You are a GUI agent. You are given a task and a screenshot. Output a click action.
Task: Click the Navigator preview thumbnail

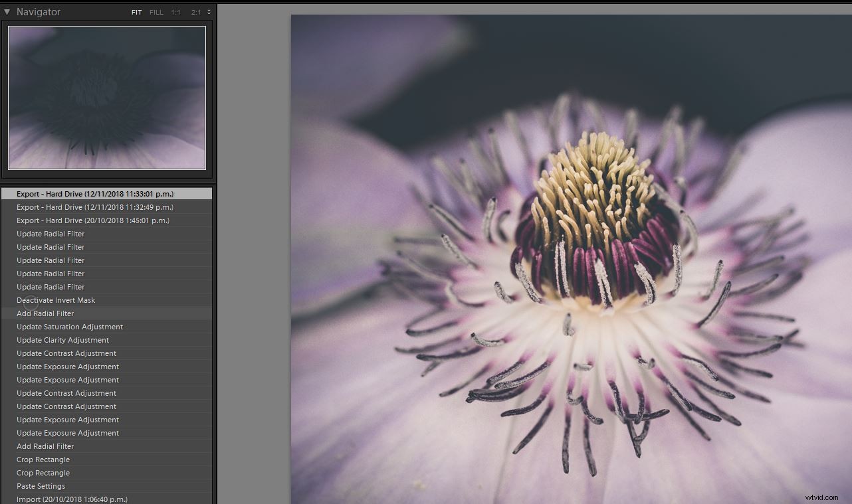(x=106, y=97)
